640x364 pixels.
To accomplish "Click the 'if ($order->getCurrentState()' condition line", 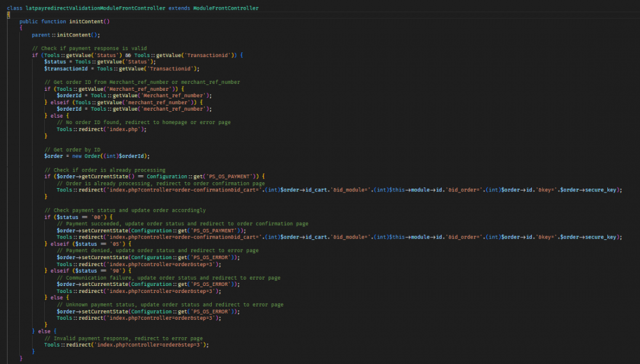I will click(155, 177).
